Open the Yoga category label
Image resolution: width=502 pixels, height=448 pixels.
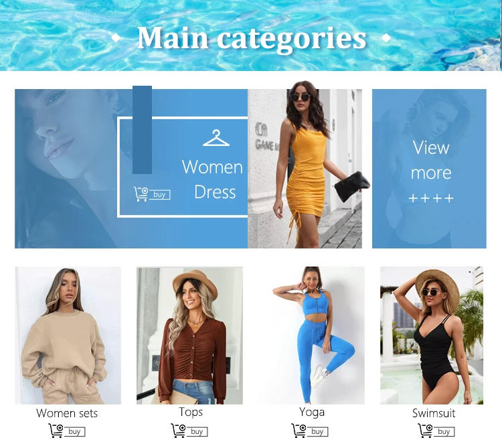(312, 412)
